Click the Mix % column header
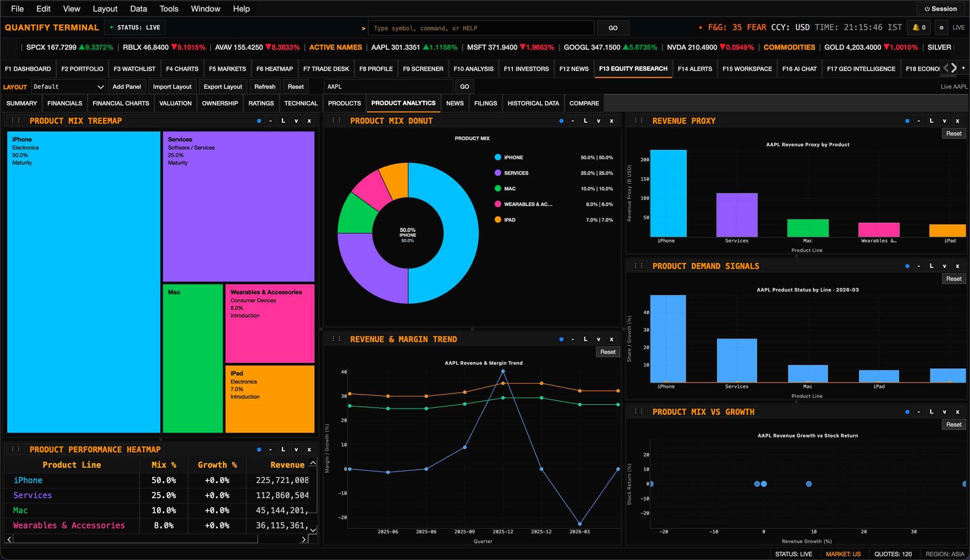The width and height of the screenshot is (970, 560). point(164,465)
